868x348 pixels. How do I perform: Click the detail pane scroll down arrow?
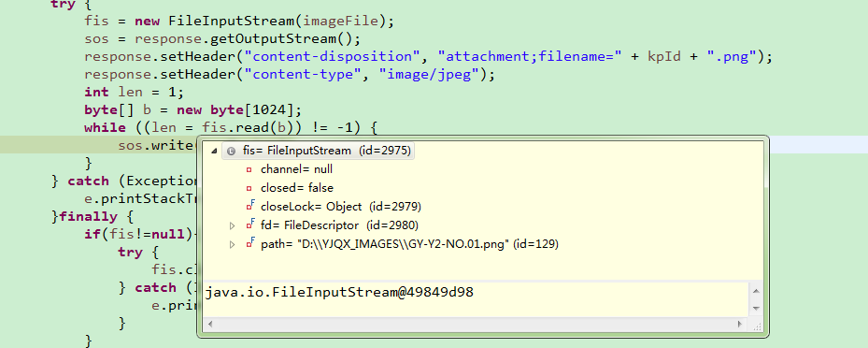pos(756,308)
